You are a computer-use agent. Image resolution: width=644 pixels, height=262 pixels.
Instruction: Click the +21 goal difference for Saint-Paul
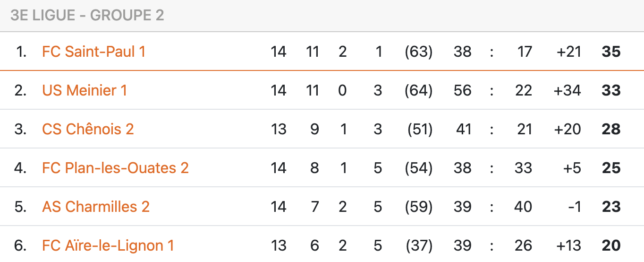(568, 52)
